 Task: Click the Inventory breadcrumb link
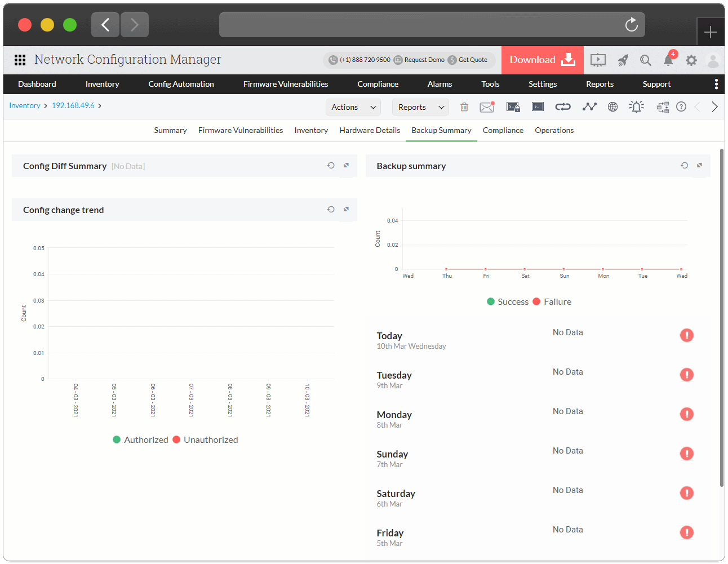pyautogui.click(x=25, y=105)
